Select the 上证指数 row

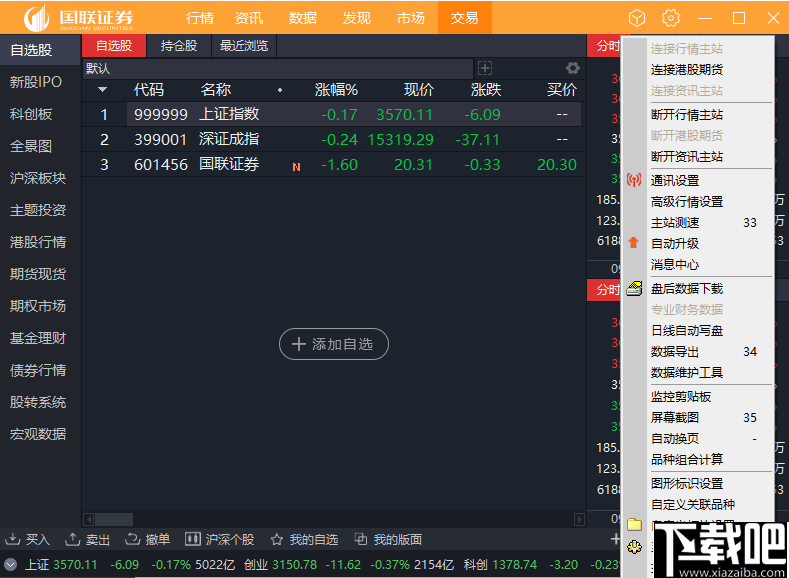pyautogui.click(x=332, y=114)
